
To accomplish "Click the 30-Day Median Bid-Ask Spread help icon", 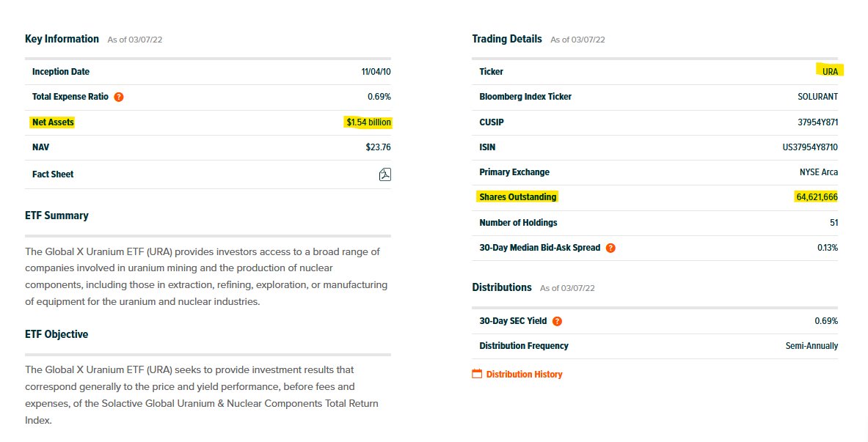I will pos(610,248).
